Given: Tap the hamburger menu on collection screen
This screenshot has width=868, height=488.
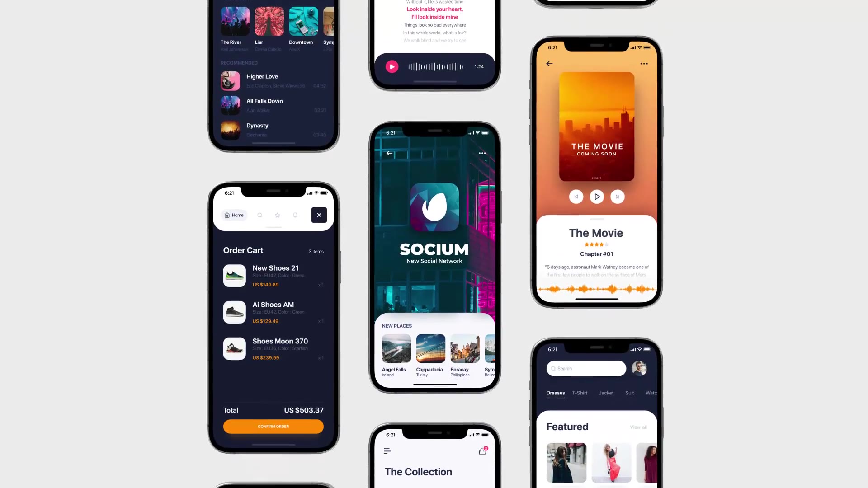Looking at the screenshot, I should tap(387, 450).
